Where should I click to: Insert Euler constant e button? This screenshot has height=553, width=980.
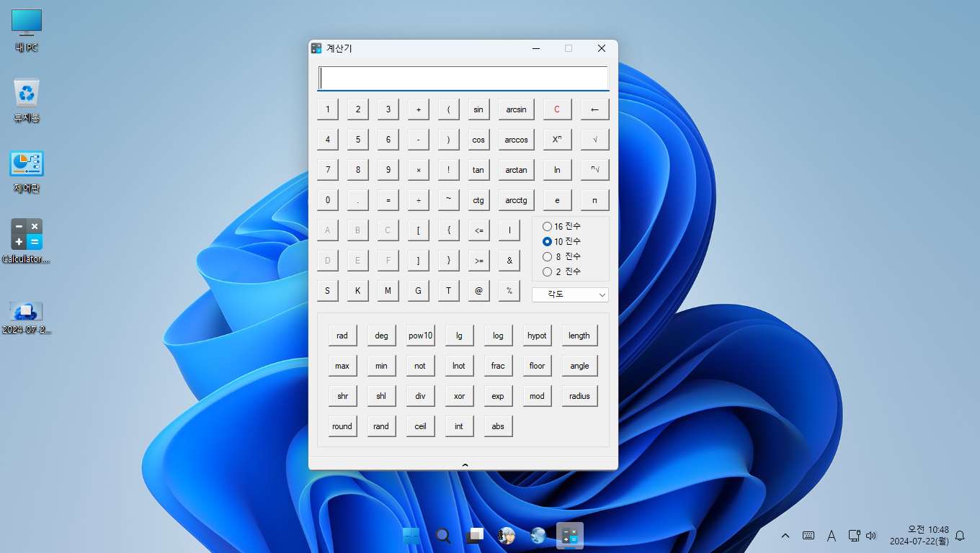557,200
